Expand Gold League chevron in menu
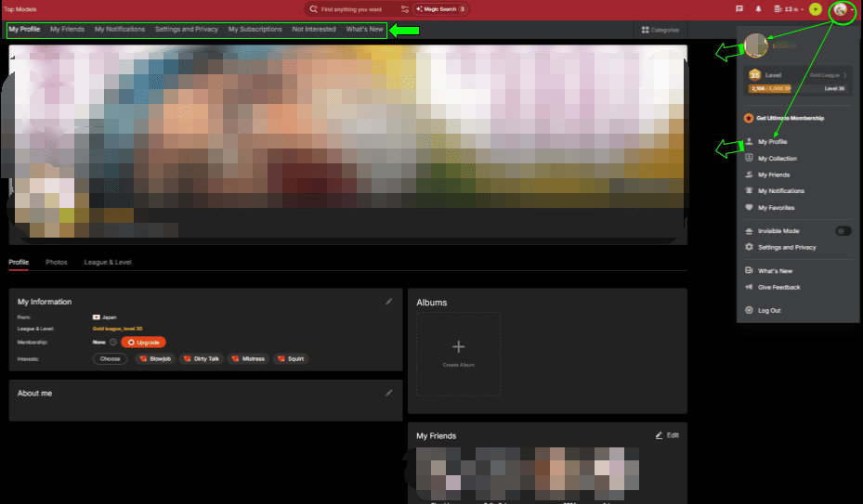Image resolution: width=863 pixels, height=504 pixels. coord(844,75)
